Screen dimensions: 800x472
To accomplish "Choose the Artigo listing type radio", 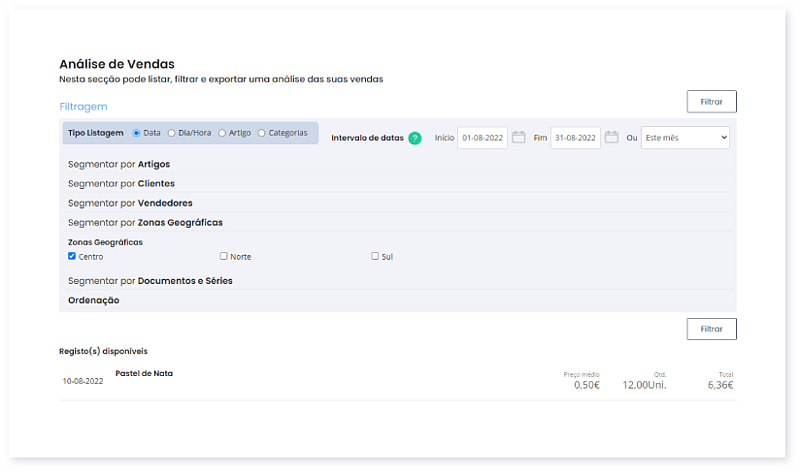I will click(222, 133).
